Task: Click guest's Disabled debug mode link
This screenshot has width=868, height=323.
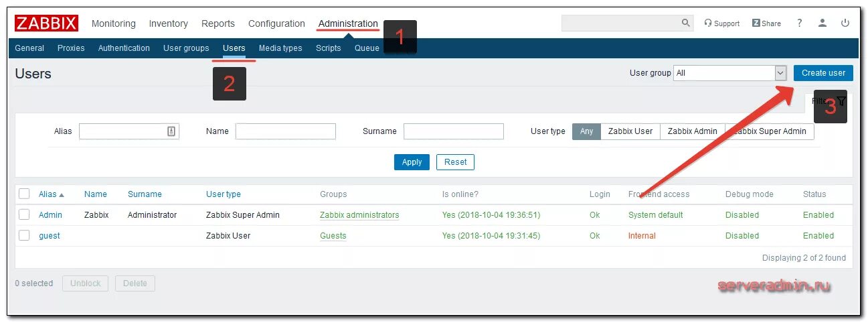Action: [742, 236]
